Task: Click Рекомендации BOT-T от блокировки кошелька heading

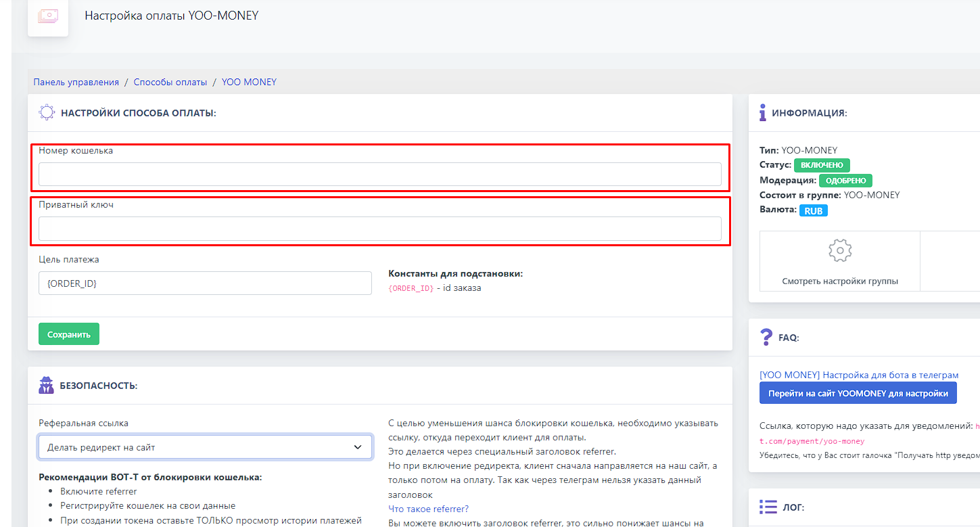Action: coord(150,477)
